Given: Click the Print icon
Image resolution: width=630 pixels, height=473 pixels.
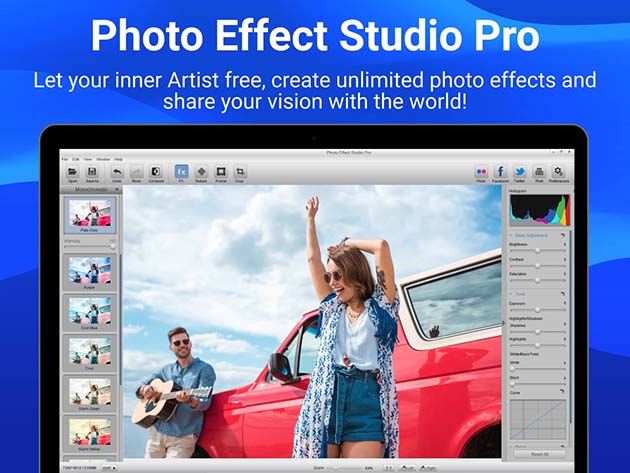Looking at the screenshot, I should 539,172.
